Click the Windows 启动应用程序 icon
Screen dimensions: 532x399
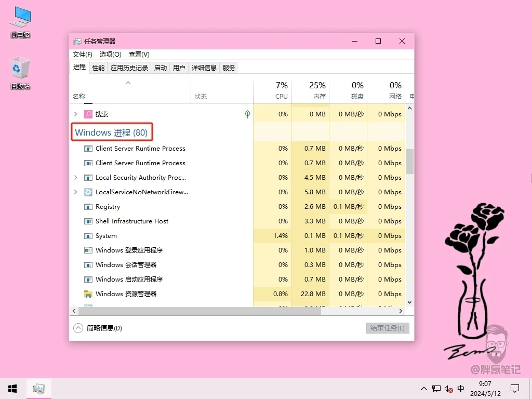(88, 280)
